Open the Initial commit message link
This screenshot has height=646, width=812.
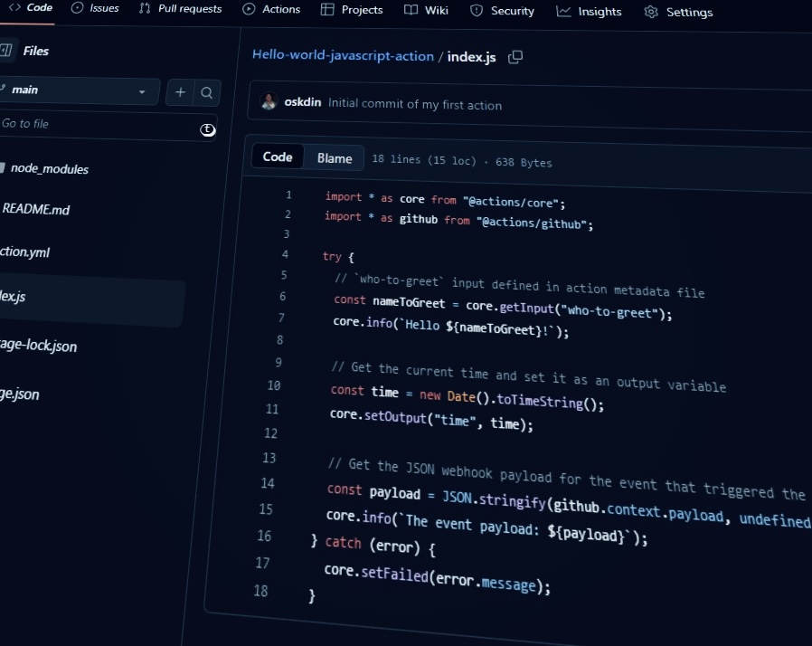pos(414,105)
